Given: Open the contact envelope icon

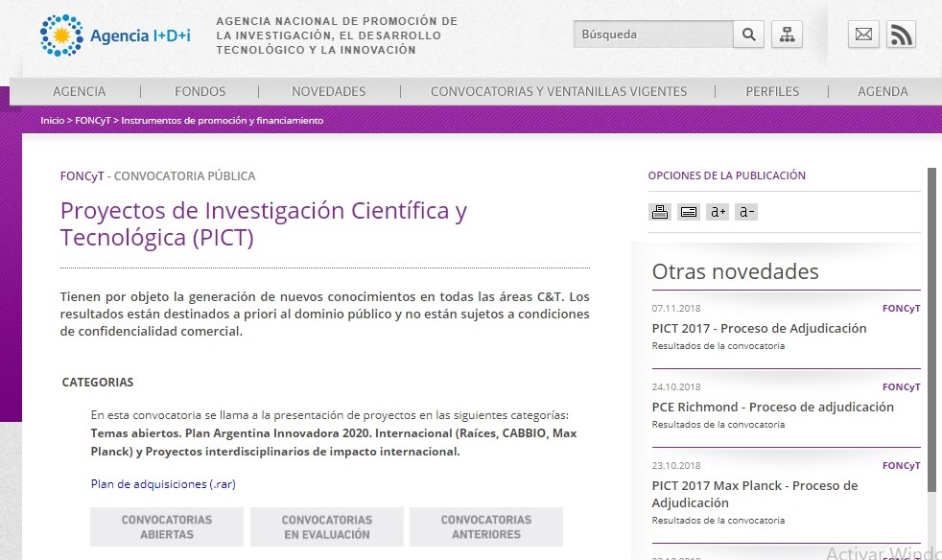Looking at the screenshot, I should point(864,35).
